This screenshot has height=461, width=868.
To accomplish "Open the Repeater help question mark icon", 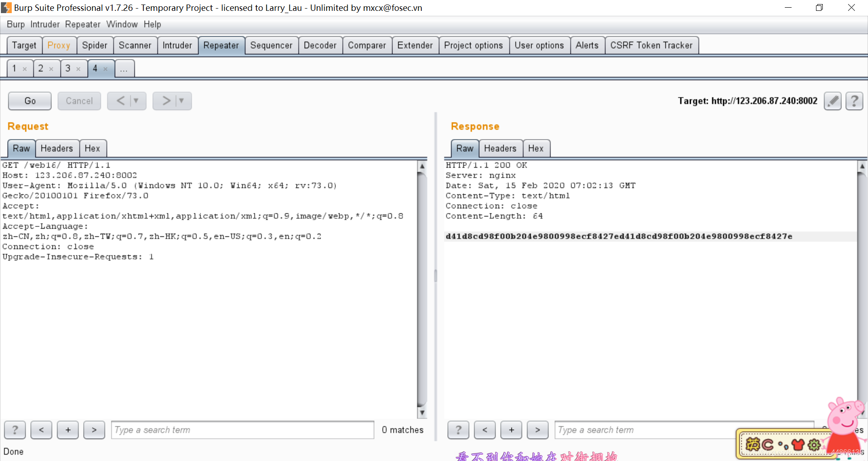I will tap(854, 101).
